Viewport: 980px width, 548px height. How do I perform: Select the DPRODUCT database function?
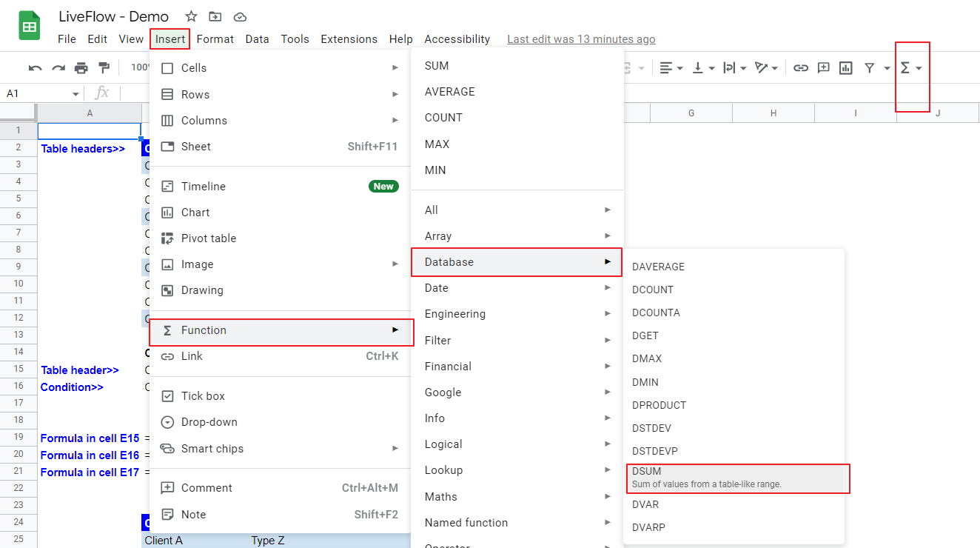[x=734, y=405]
